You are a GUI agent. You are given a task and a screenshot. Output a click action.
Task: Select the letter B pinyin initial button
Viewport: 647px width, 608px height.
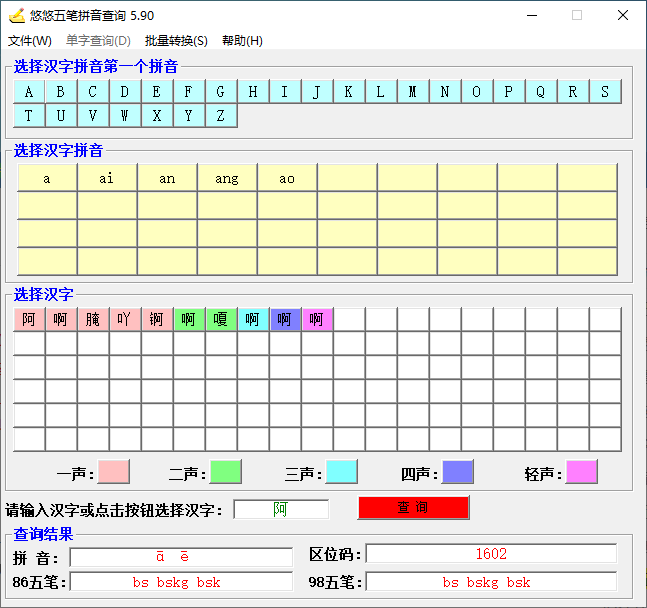click(61, 92)
